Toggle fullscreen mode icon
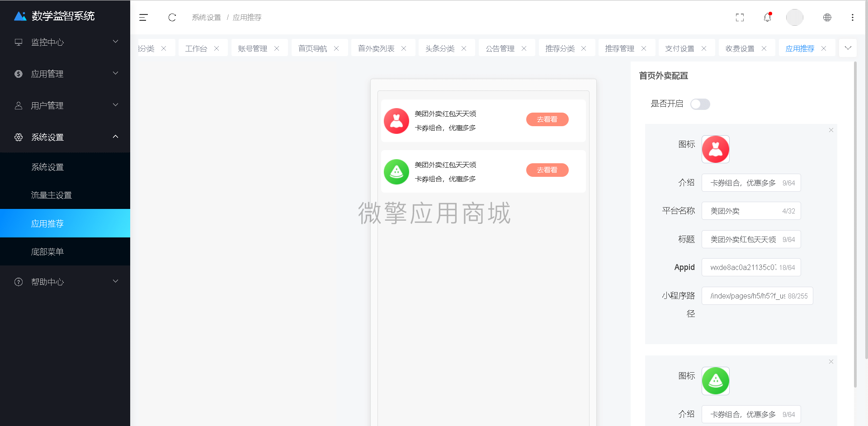868x426 pixels. (740, 18)
